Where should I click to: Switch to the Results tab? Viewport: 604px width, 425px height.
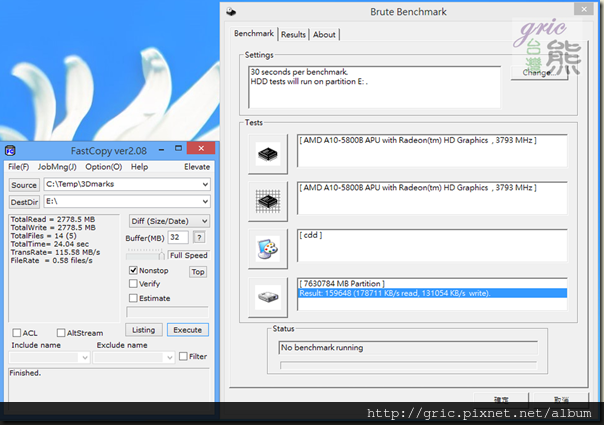(x=293, y=35)
